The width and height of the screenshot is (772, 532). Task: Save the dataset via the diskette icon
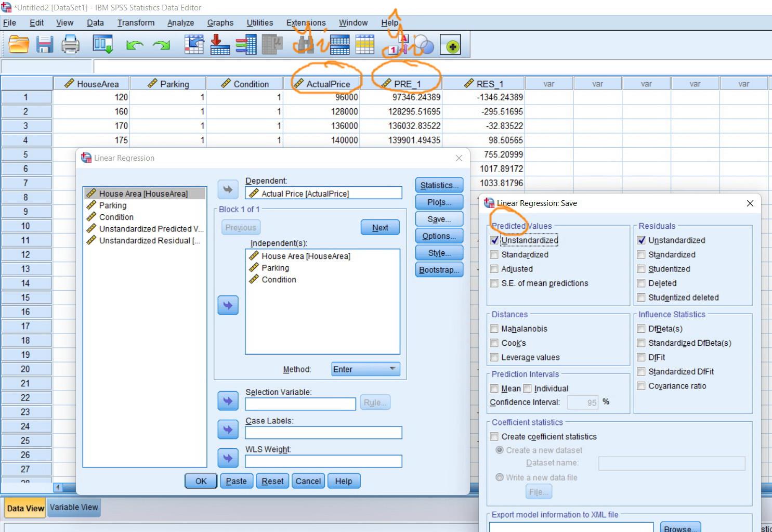(45, 45)
